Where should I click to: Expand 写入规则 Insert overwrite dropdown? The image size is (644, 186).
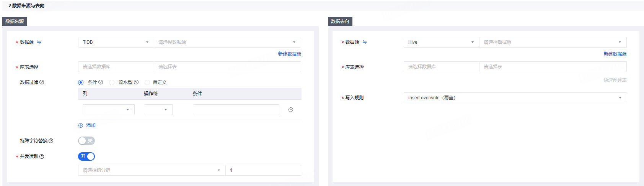click(x=515, y=98)
